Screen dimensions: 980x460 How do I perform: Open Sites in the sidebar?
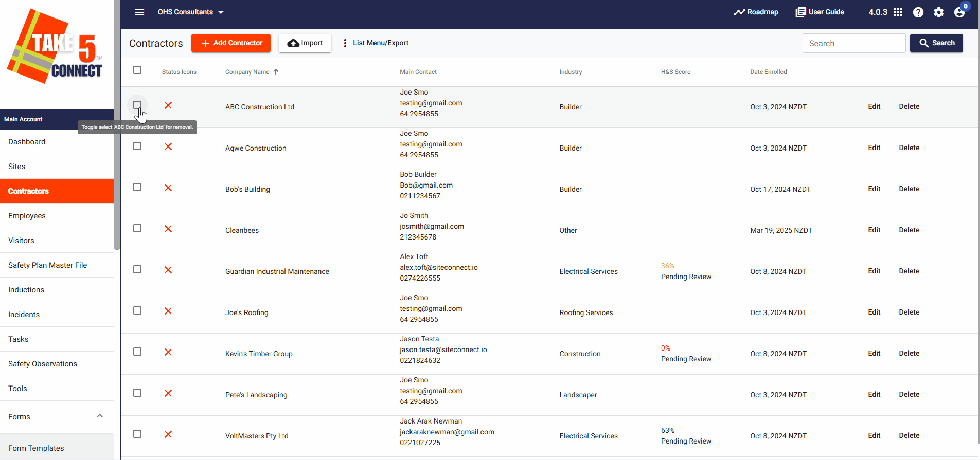pos(57,167)
